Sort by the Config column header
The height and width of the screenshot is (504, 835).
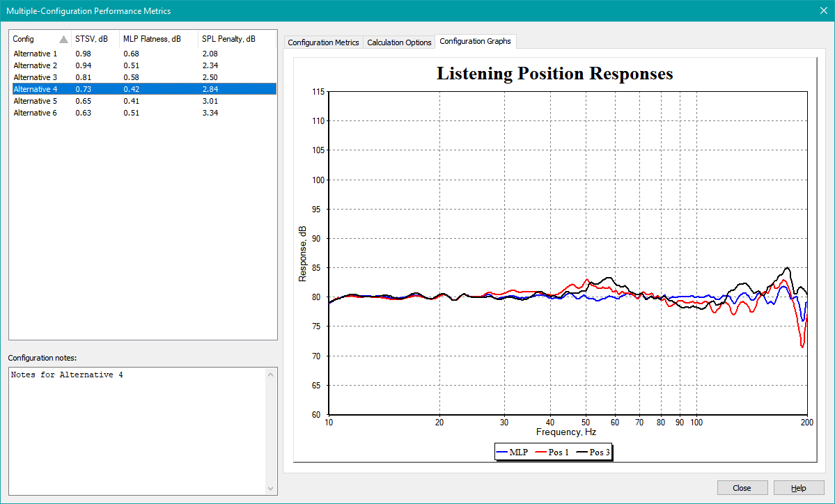40,39
